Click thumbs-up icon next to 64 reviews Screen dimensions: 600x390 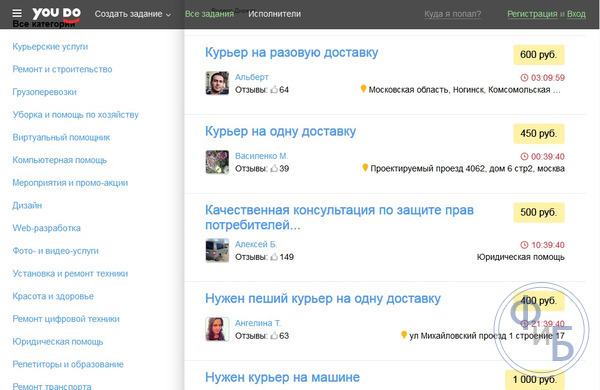(274, 90)
